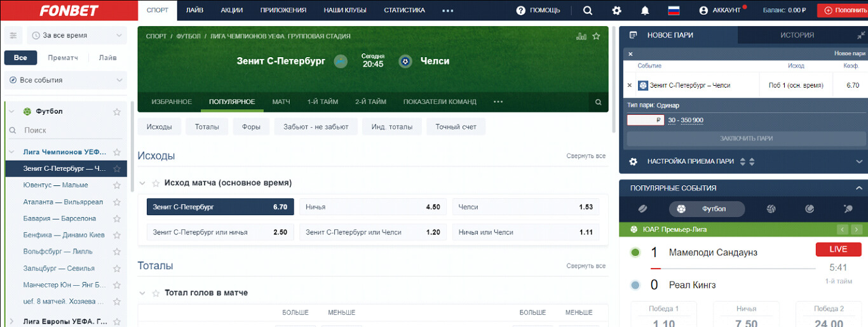Collapse Тотал голов в матче chevron
The height and width of the screenshot is (327, 868).
pyautogui.click(x=142, y=293)
